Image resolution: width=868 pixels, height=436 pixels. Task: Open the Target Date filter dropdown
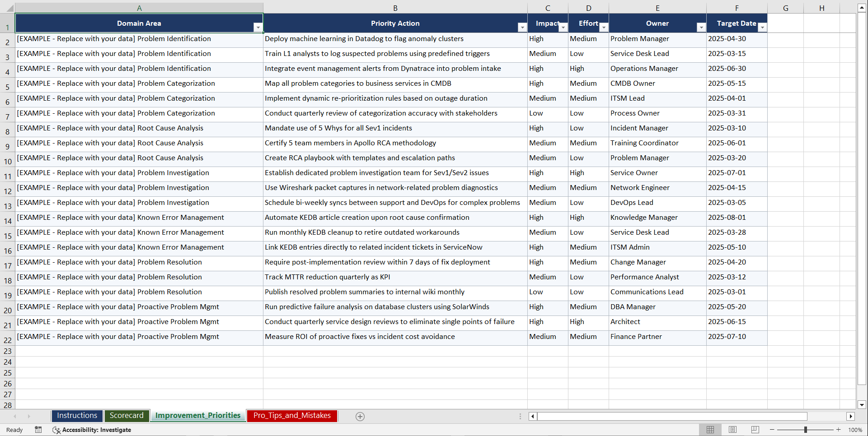(x=762, y=28)
